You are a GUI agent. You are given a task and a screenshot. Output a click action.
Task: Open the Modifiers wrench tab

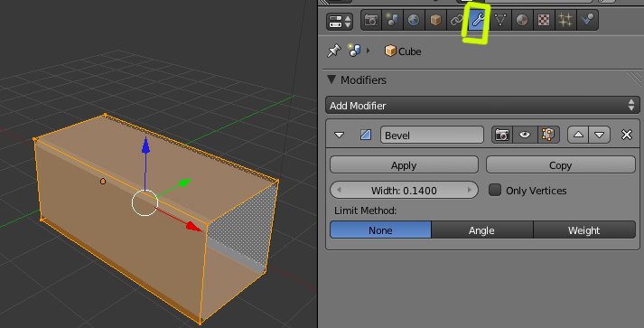[x=478, y=20]
